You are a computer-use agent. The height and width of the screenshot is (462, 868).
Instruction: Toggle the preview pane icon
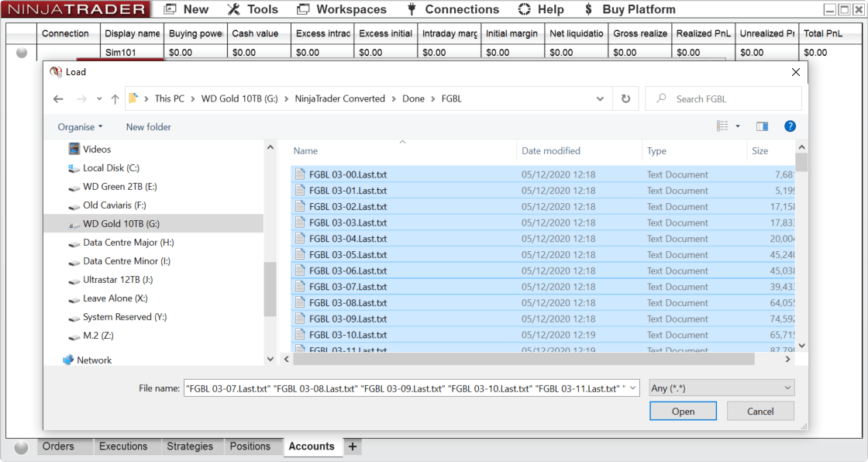click(763, 126)
